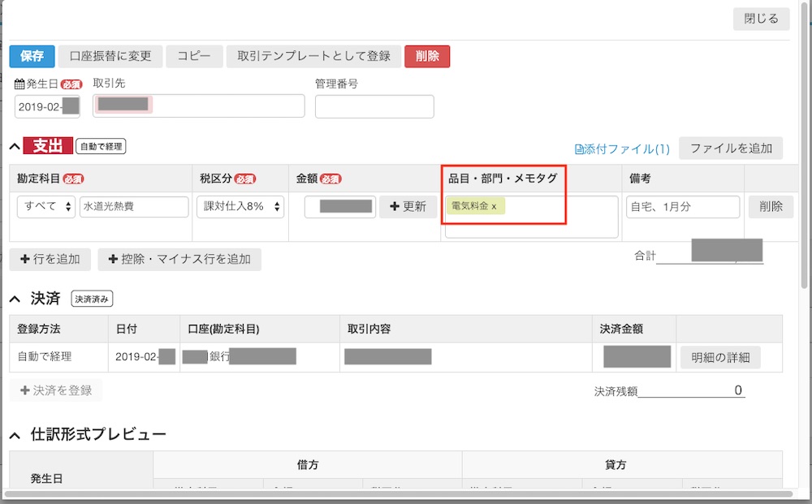
Task: Collapse the 仕訳形式プレビュー section
Action: 14,435
